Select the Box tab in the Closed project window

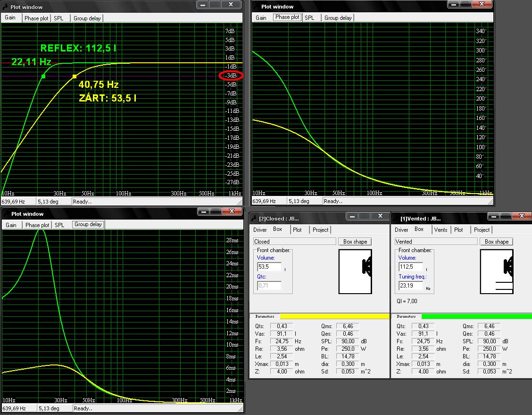277,229
